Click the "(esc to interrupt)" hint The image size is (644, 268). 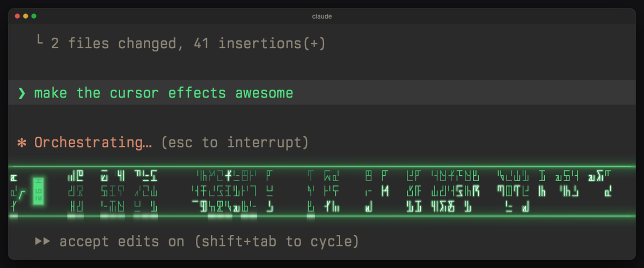(235, 143)
